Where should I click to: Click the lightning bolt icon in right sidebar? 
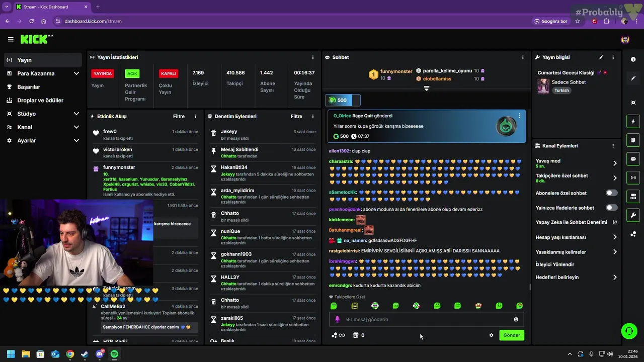633,121
